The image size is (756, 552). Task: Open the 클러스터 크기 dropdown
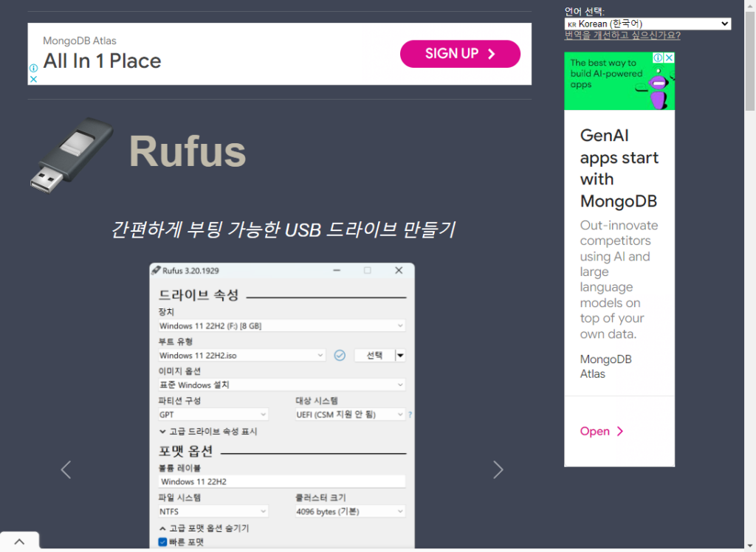coord(350,511)
